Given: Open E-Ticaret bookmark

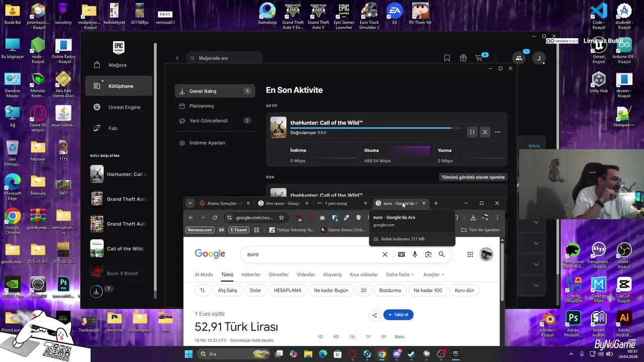Looking at the screenshot, I should click(x=238, y=230).
